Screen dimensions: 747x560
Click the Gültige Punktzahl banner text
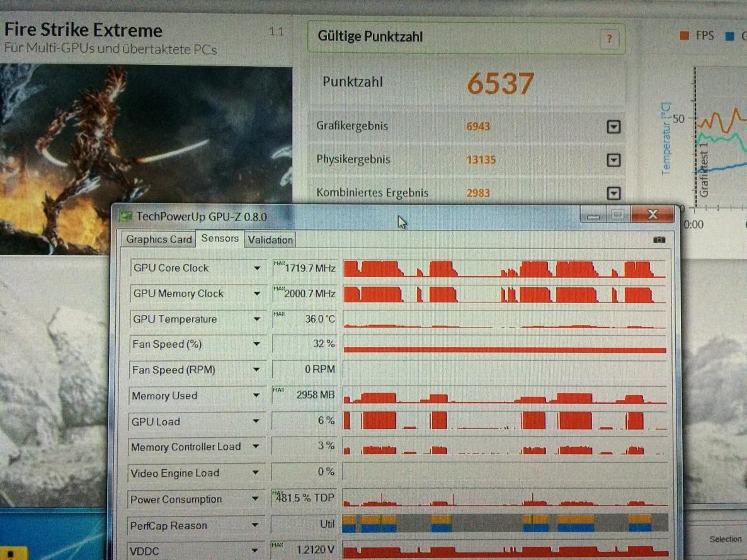pos(370,37)
